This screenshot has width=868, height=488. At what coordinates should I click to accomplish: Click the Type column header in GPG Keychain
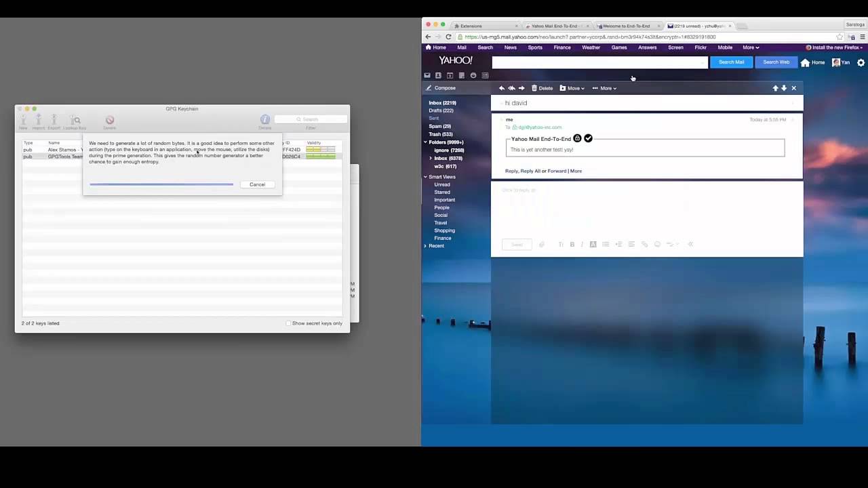pos(28,143)
